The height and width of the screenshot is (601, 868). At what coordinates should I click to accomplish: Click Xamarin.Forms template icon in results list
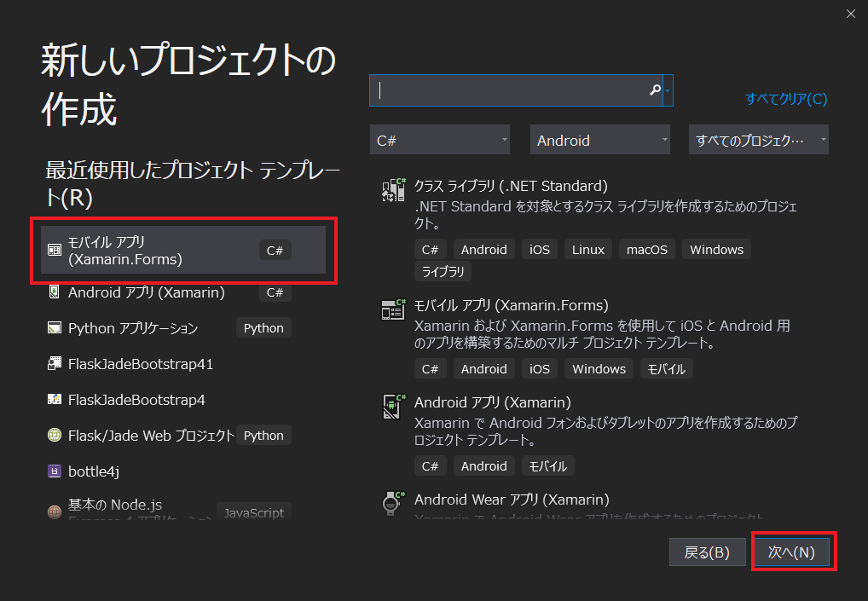tap(394, 309)
